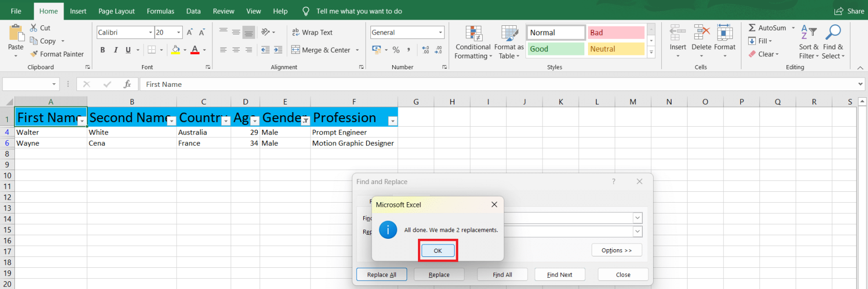Increase font size with large A icon
Screen dimensions: 868x289
(x=190, y=33)
